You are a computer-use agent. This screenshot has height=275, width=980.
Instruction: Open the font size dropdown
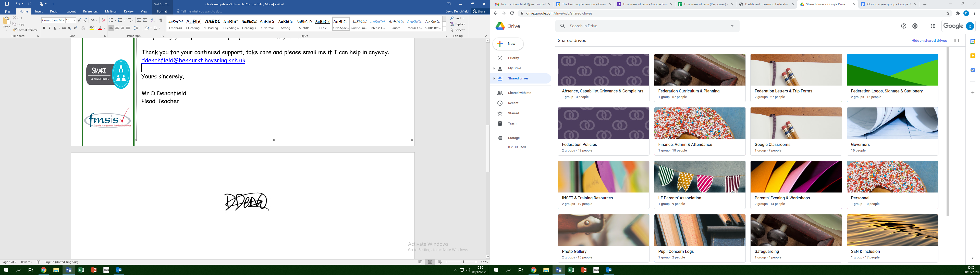coord(75,20)
